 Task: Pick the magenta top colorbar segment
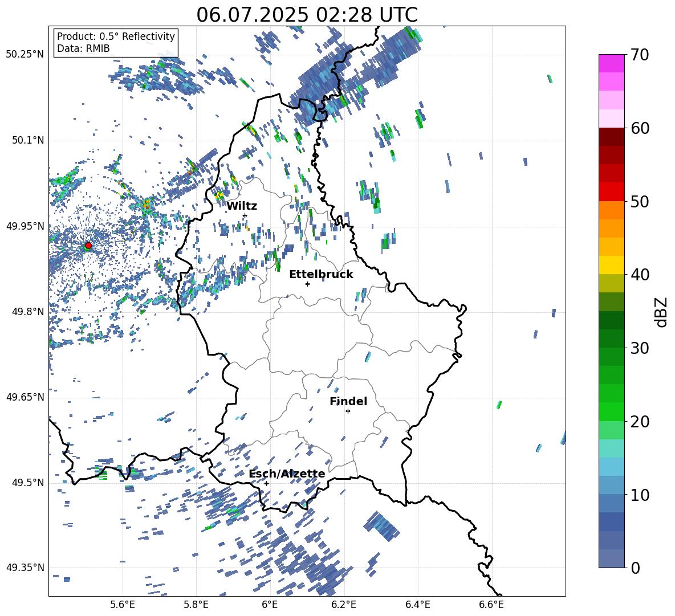tap(611, 63)
